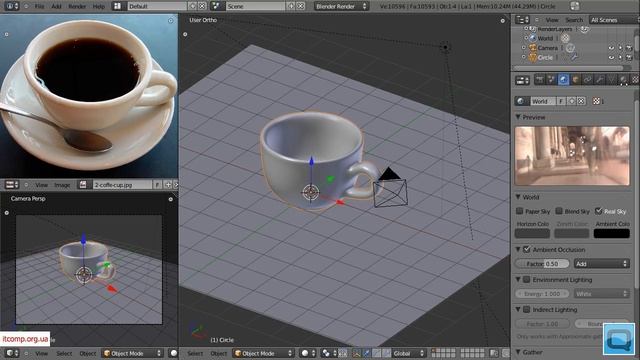Select Circle object in the outliner

click(x=545, y=58)
